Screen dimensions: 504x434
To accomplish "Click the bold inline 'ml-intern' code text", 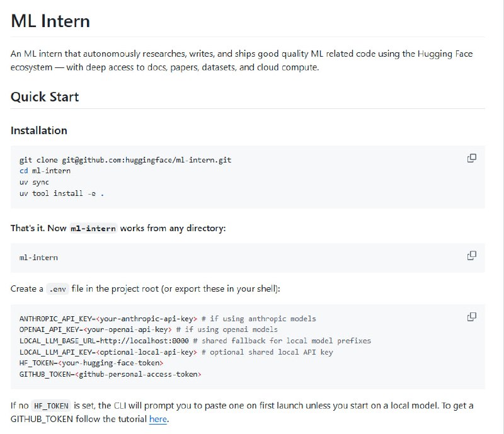I will pos(93,228).
